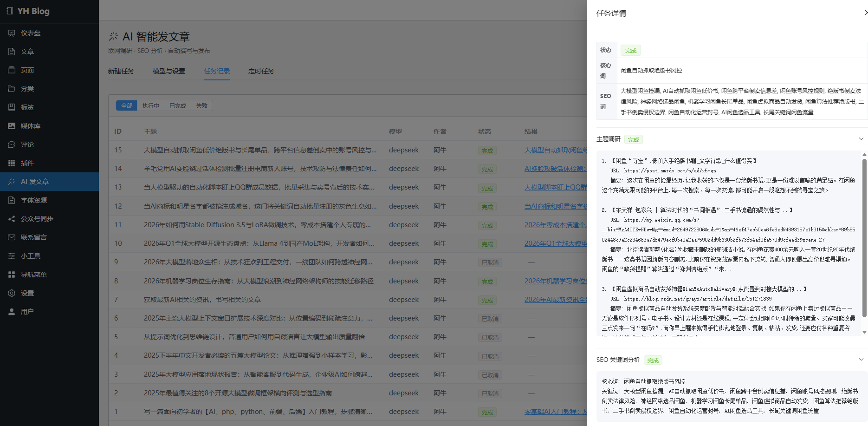Open the 联系留言 envelope icon

12,237
